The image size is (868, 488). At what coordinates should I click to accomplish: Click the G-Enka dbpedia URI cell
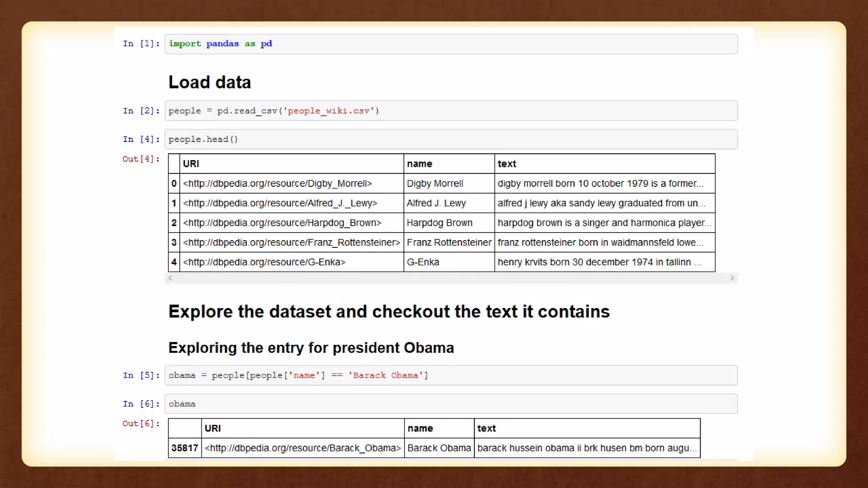point(264,262)
